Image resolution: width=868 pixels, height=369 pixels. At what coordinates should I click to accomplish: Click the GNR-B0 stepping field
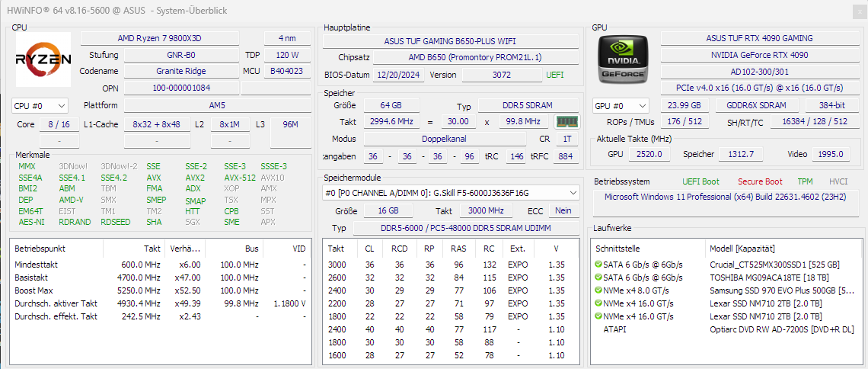(x=181, y=55)
